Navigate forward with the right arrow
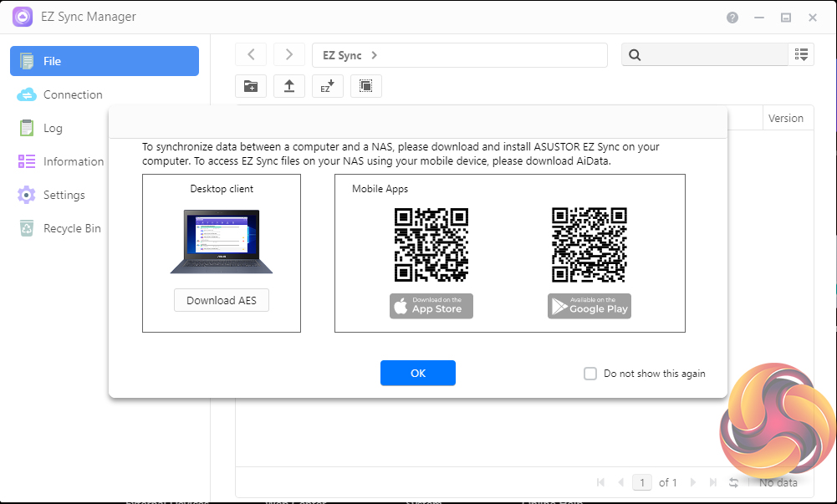This screenshot has height=504, width=837. click(288, 55)
